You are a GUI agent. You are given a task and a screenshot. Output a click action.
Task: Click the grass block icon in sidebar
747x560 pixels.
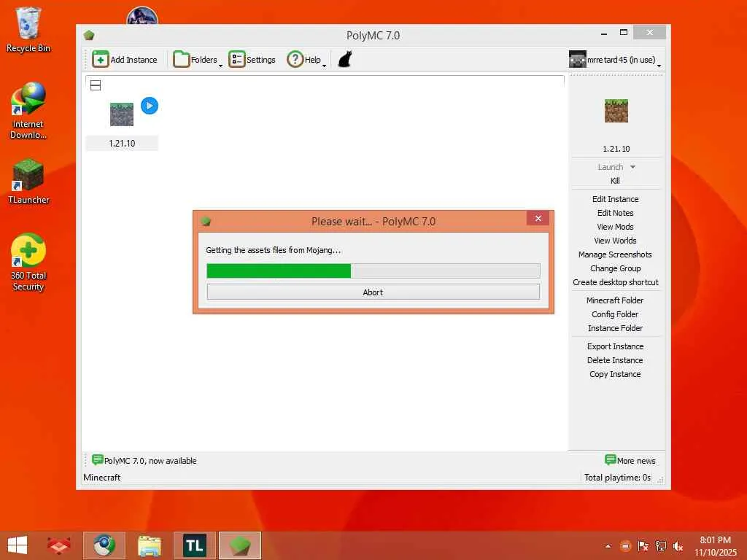coord(616,111)
